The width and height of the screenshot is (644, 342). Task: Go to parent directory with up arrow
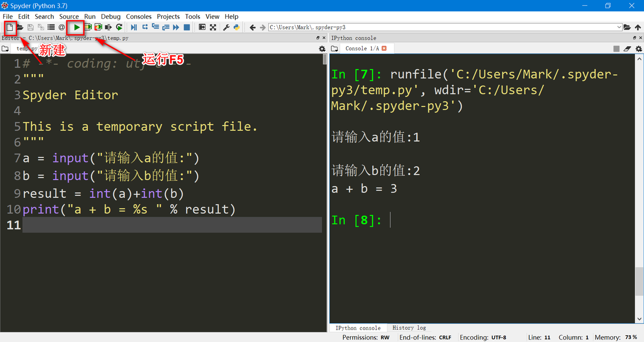tap(638, 27)
